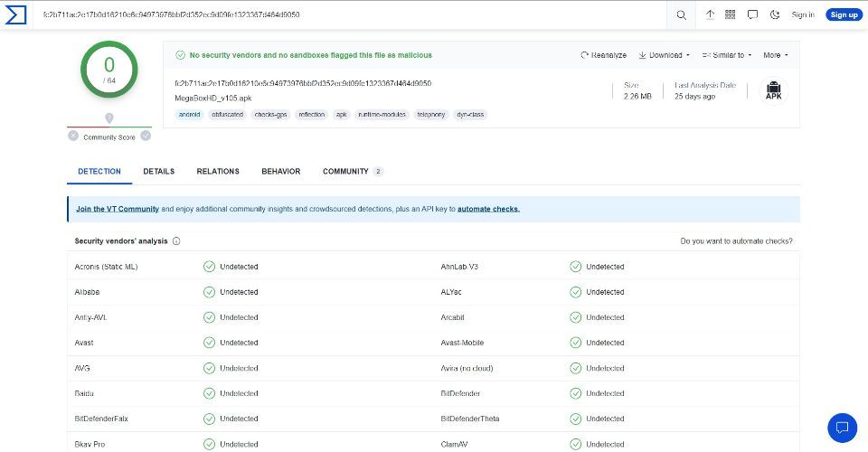
Task: Click the ALYac undetected check icon
Action: click(x=576, y=292)
